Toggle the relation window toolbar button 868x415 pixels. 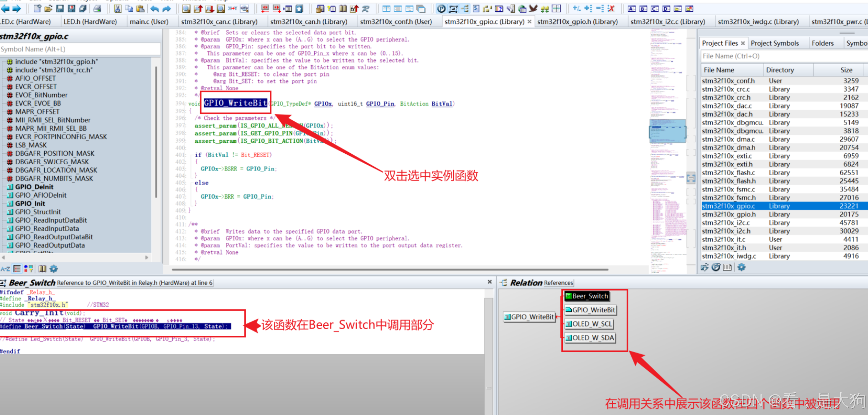(x=465, y=8)
